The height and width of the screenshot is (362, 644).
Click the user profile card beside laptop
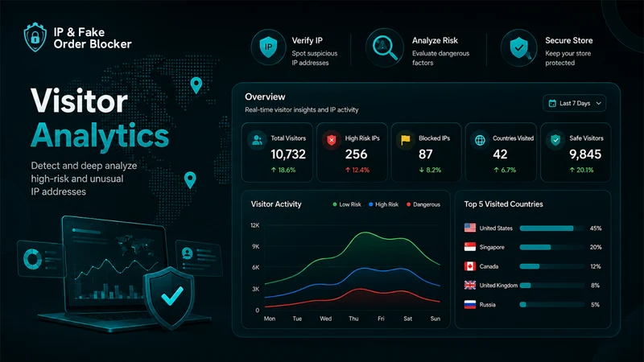click(x=199, y=257)
